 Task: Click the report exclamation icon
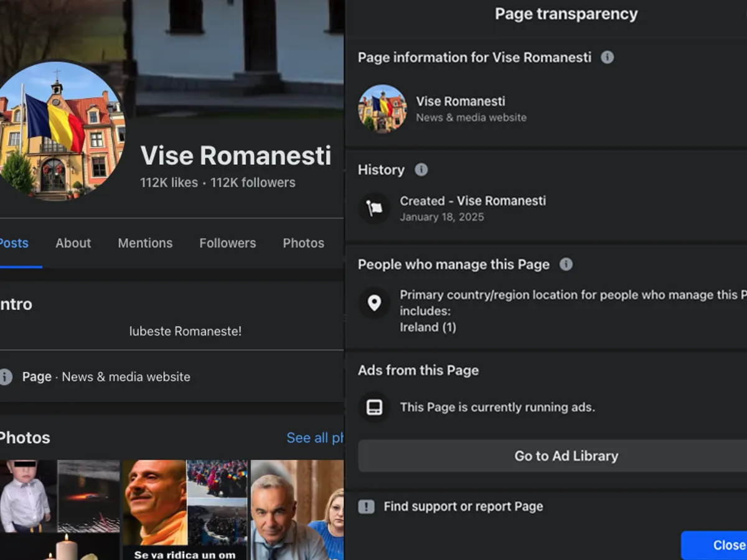(367, 506)
